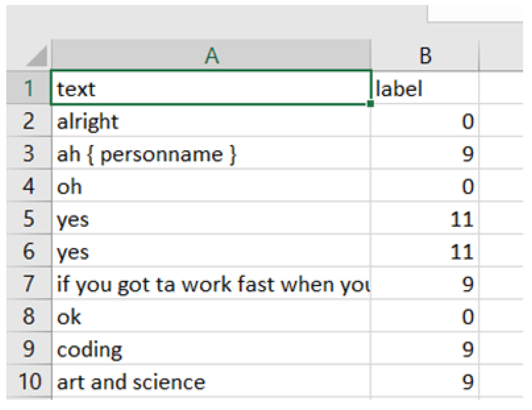This screenshot has width=532, height=410.
Task: Click the cell containing 'coding'
Action: tap(211, 349)
